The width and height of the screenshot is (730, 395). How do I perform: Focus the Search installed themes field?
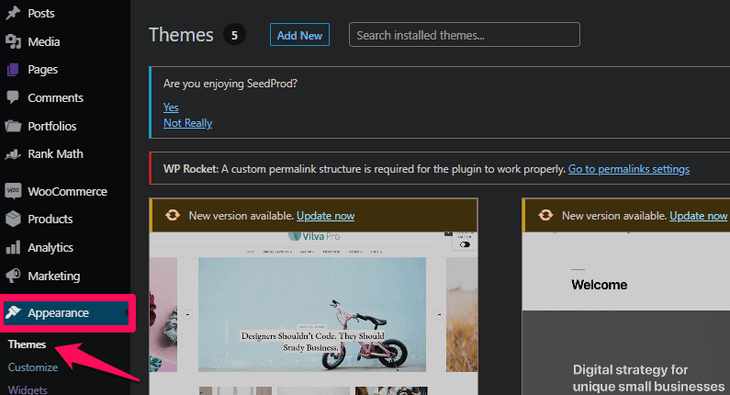coord(464,35)
